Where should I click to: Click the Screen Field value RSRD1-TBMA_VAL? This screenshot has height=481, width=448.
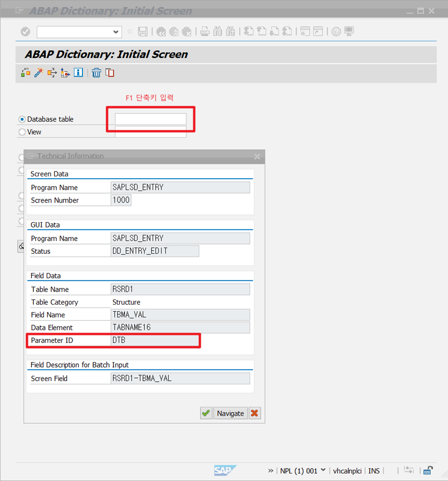click(x=180, y=378)
